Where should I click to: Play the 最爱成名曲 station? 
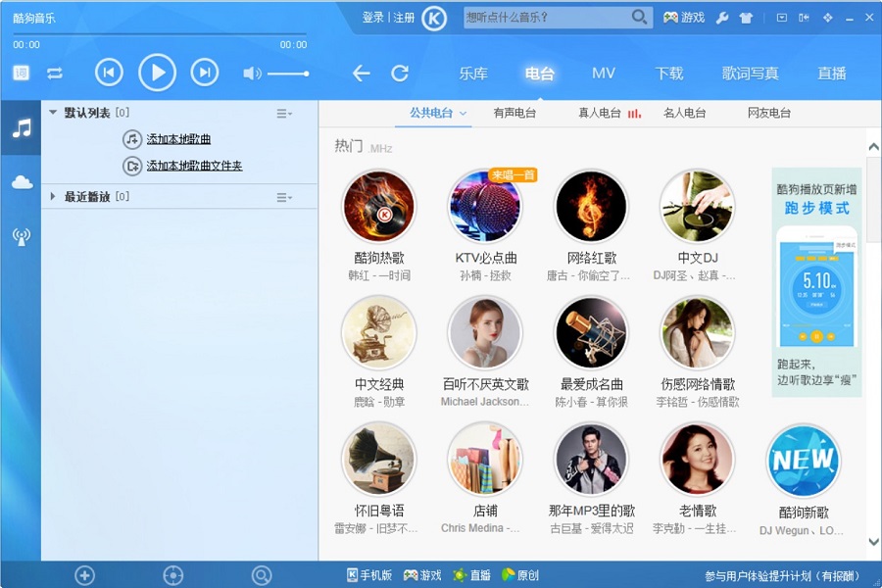(591, 333)
